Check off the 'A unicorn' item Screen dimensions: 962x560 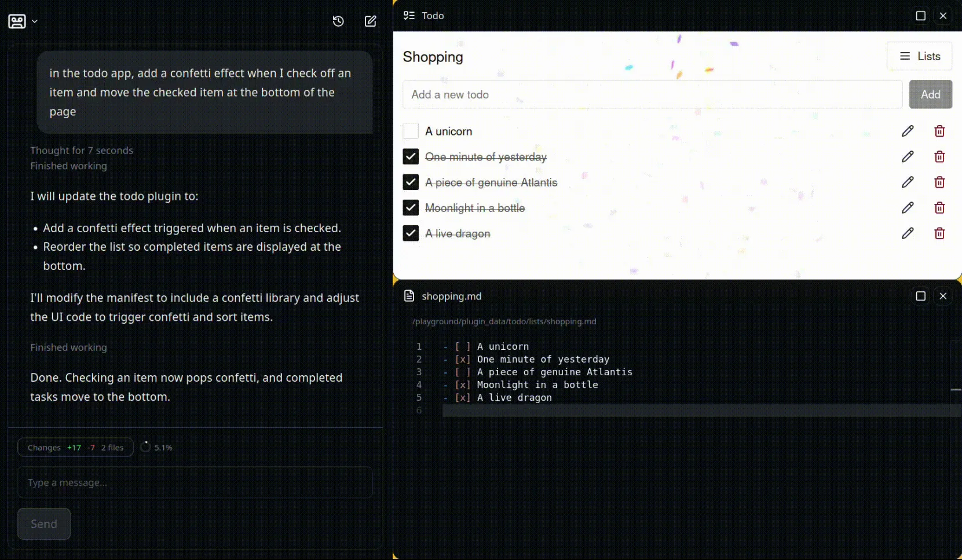click(x=411, y=131)
